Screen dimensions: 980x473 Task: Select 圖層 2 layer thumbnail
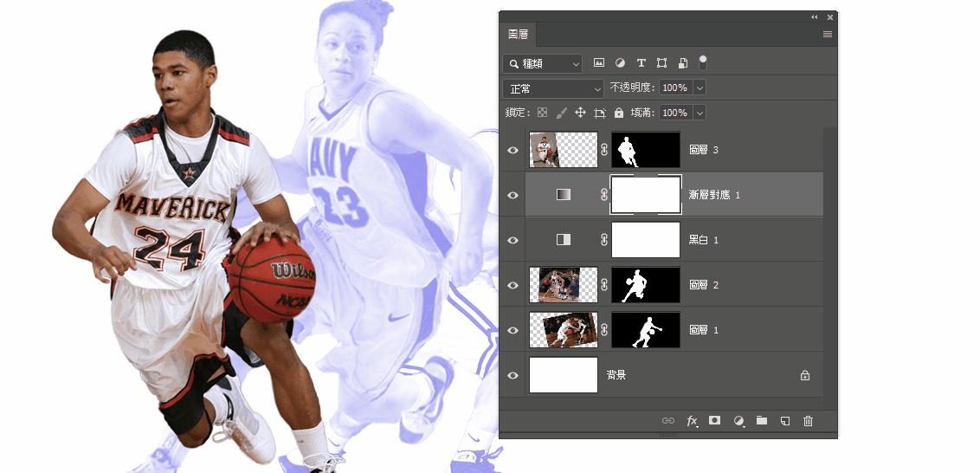coord(564,285)
